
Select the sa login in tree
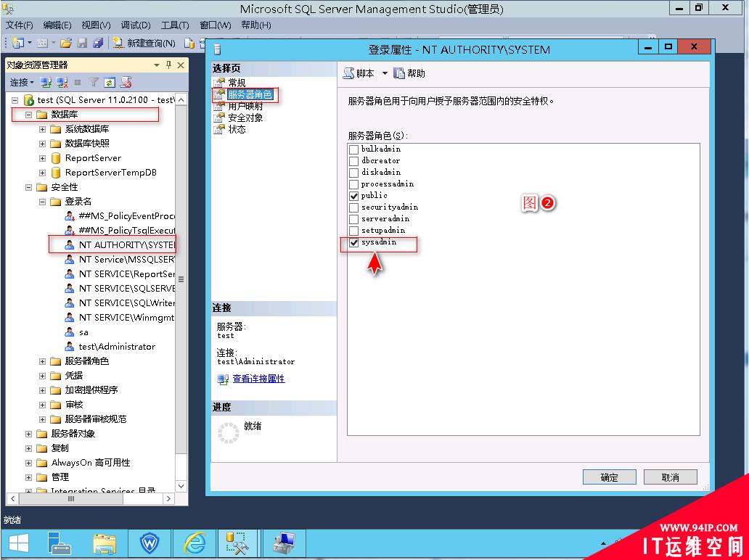coord(83,332)
